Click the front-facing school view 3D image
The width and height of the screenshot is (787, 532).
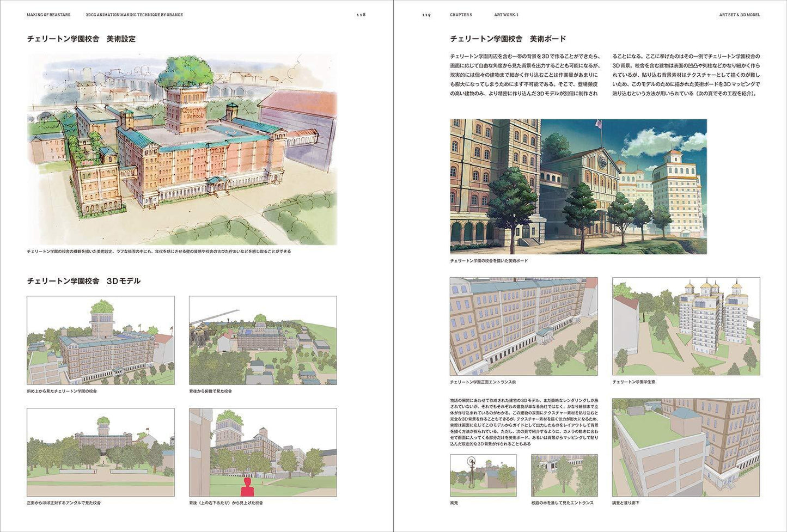[101, 452]
